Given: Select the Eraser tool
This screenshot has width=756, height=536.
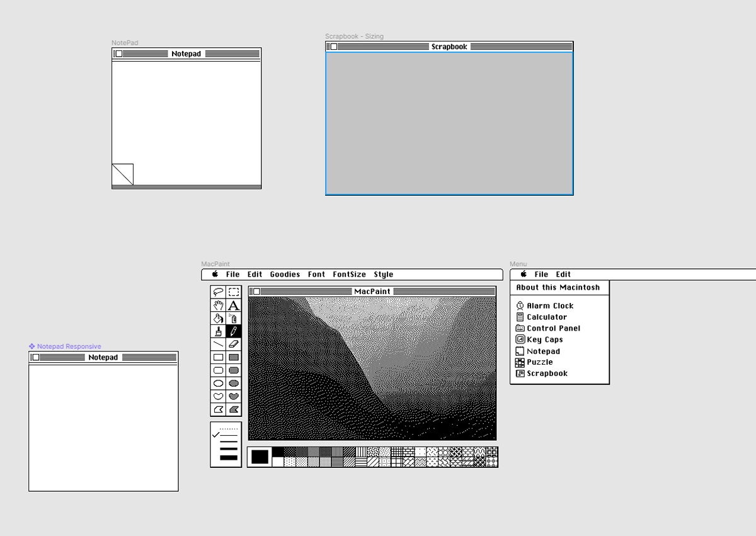Looking at the screenshot, I should click(234, 344).
